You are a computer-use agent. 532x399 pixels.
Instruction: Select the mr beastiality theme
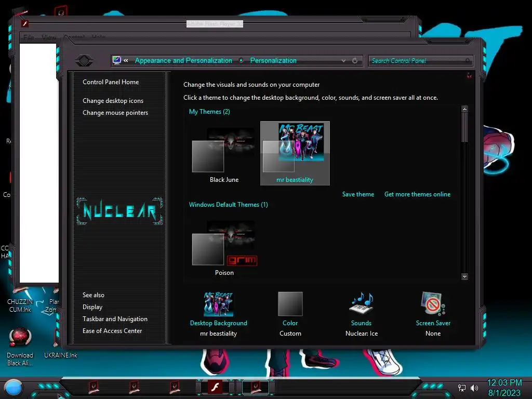[x=295, y=153]
